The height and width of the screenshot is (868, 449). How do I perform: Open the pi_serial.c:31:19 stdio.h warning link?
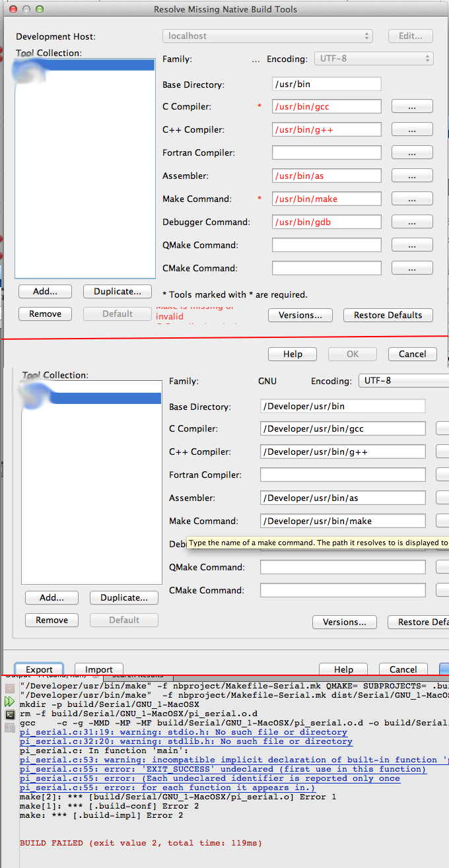click(184, 732)
